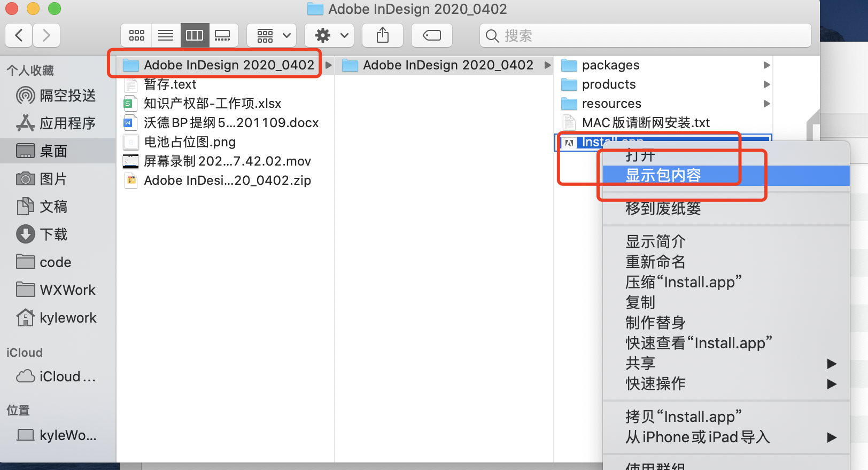Choose 重新命名 from context menu
Screen dimensions: 868x470
pos(726,262)
